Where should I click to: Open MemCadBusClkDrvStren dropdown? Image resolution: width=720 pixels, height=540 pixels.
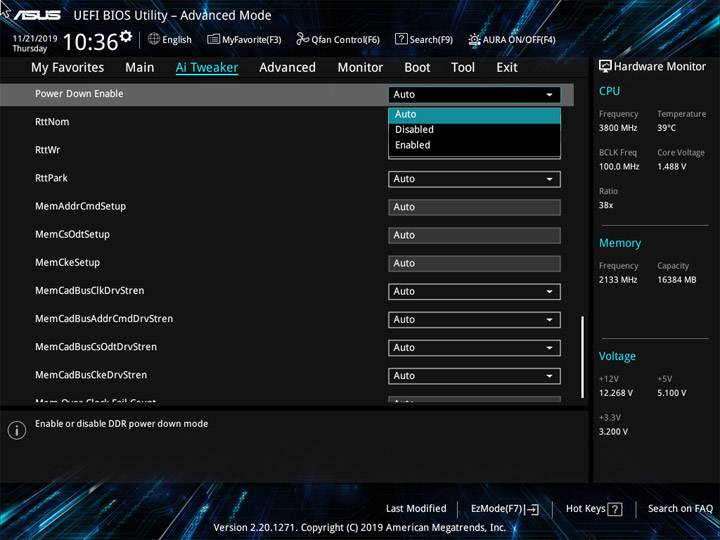[x=474, y=292]
